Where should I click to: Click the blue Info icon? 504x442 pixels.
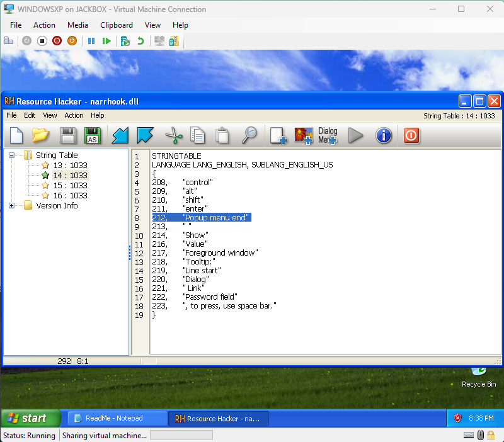[384, 135]
